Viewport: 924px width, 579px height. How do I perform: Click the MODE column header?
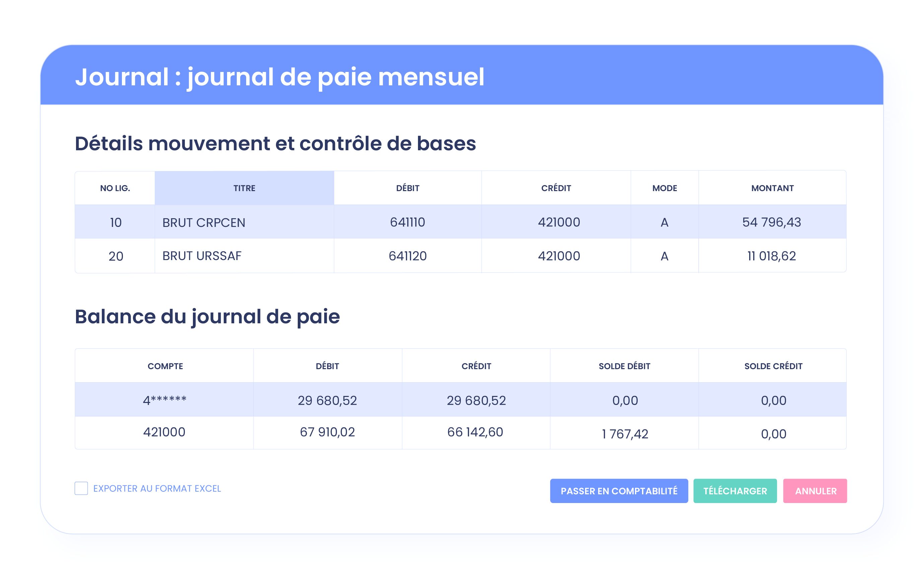[664, 188]
